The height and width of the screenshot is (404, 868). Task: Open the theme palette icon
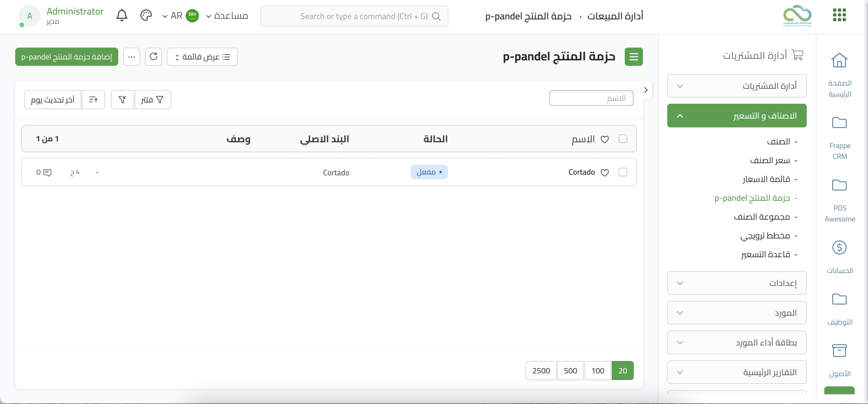[146, 16]
